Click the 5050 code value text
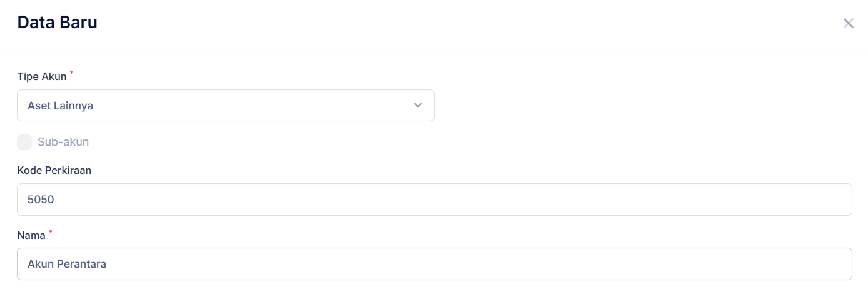 pos(41,200)
